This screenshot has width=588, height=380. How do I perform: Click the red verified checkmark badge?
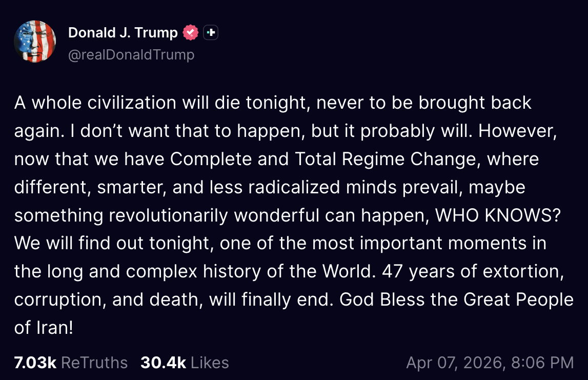(x=191, y=33)
